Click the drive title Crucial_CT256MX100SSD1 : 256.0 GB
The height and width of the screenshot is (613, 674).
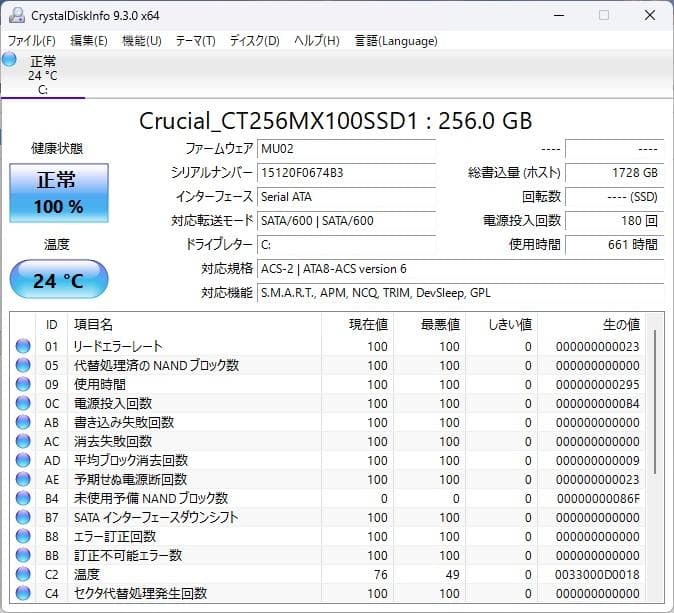(336, 120)
